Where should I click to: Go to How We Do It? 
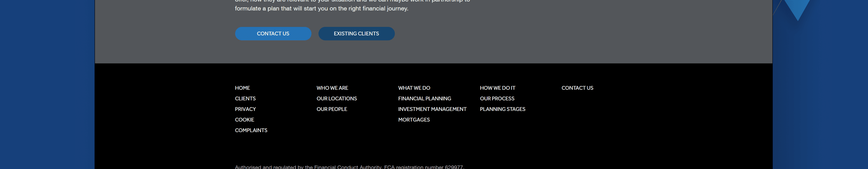coord(497,88)
